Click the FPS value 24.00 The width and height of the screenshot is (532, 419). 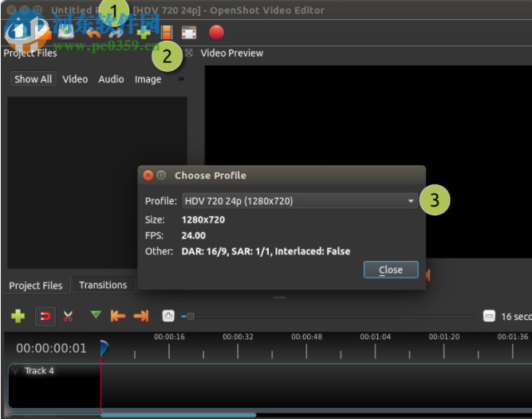193,235
